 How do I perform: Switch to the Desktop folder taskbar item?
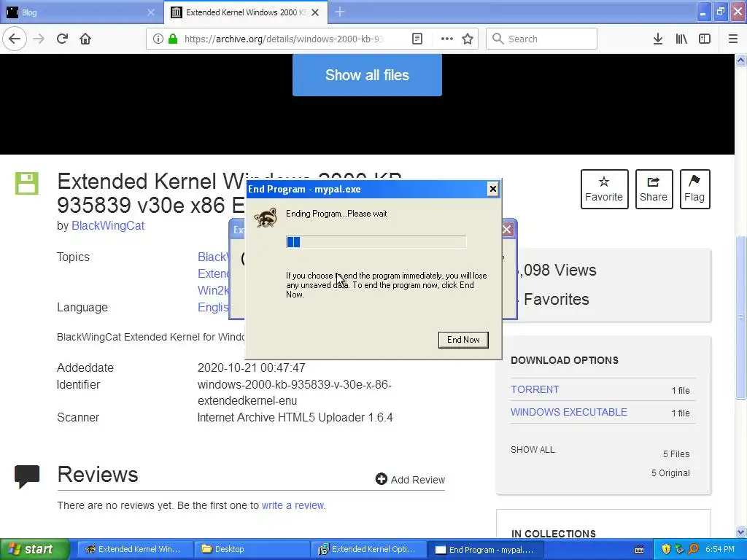pyautogui.click(x=252, y=549)
